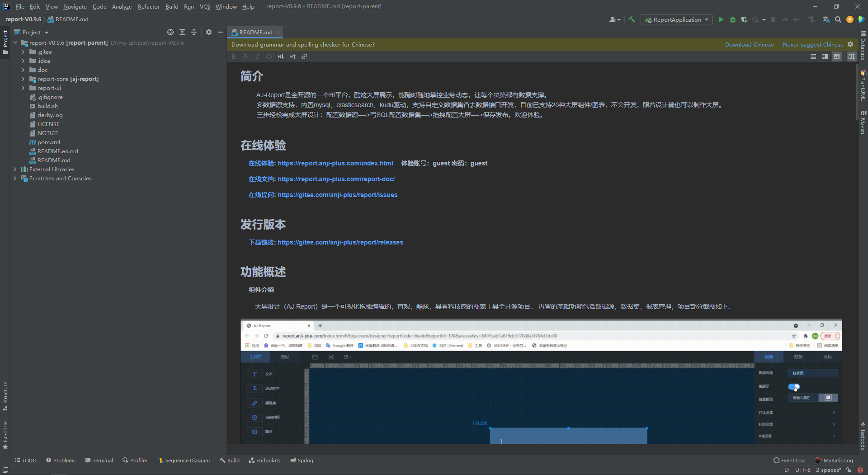868x475 pixels.
Task: Open the Project panel settings gear
Action: point(208,32)
